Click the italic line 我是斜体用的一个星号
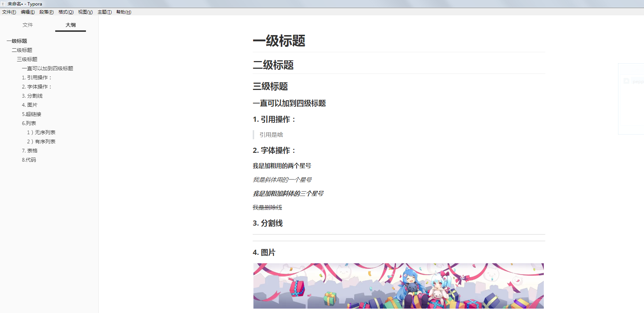 coord(282,180)
